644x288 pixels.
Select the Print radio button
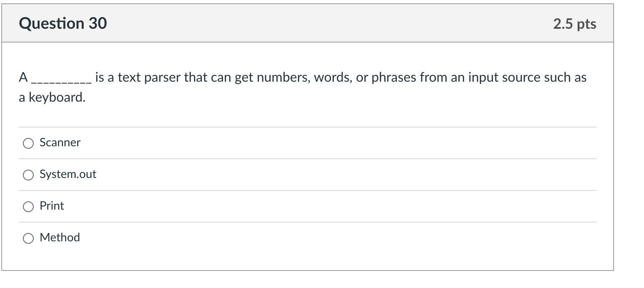(x=28, y=206)
